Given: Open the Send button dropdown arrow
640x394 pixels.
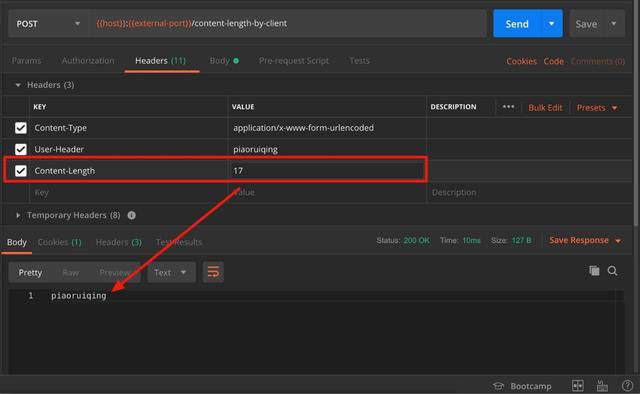Looking at the screenshot, I should (552, 24).
